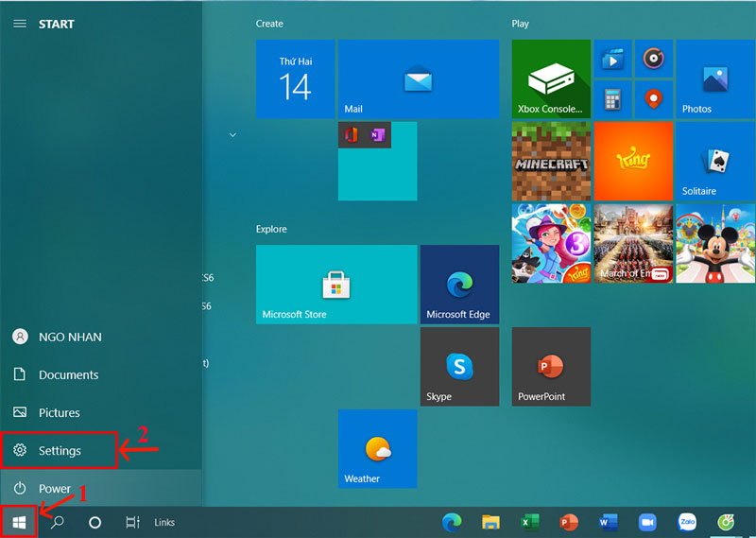Click the Play group heading
The height and width of the screenshot is (538, 756).
click(x=521, y=24)
